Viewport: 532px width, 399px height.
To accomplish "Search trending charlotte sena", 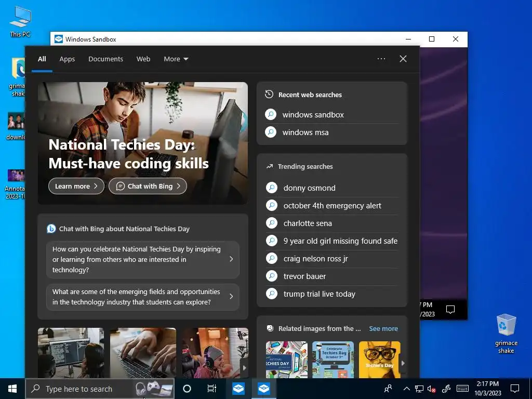I will 332,223.
